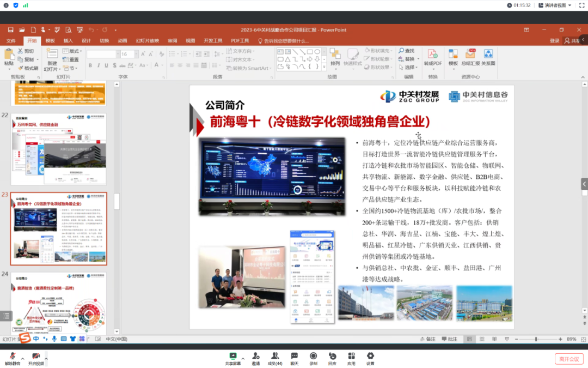Click the slide panel vertical scrollbar thumb
The height and width of the screenshot is (368, 588).
[117, 202]
